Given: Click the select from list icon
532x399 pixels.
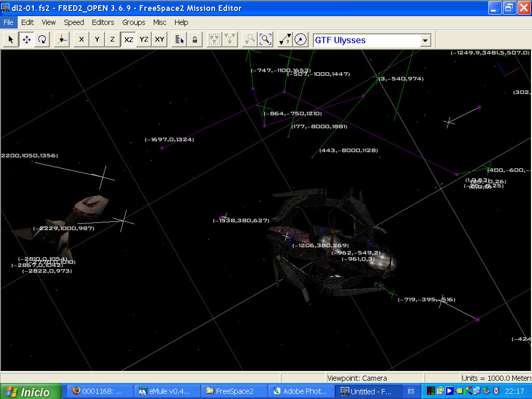Looking at the screenshot, I should click(x=179, y=40).
